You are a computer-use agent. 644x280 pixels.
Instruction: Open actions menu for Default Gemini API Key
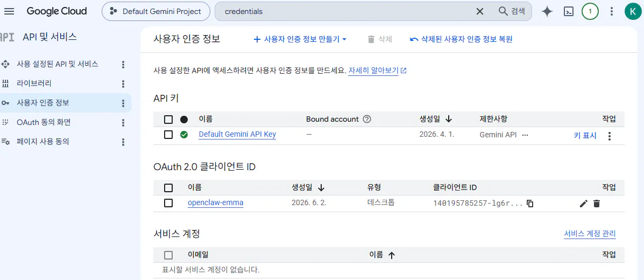point(610,136)
